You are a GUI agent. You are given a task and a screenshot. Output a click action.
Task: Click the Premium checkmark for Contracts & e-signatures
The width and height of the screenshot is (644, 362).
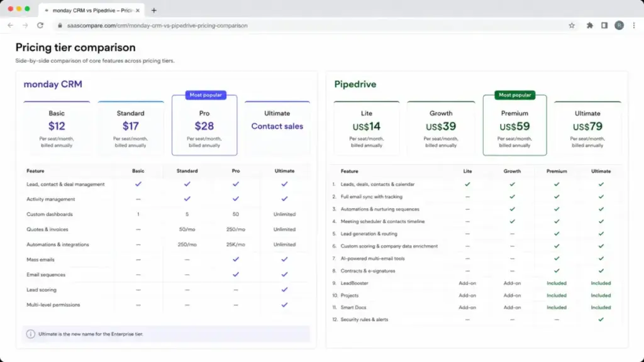click(557, 270)
